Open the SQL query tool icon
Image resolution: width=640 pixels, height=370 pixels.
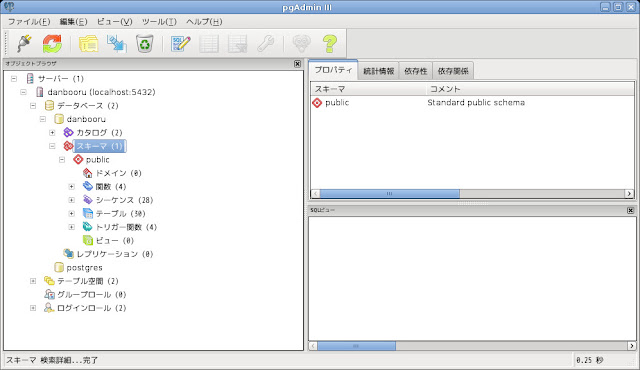point(181,44)
